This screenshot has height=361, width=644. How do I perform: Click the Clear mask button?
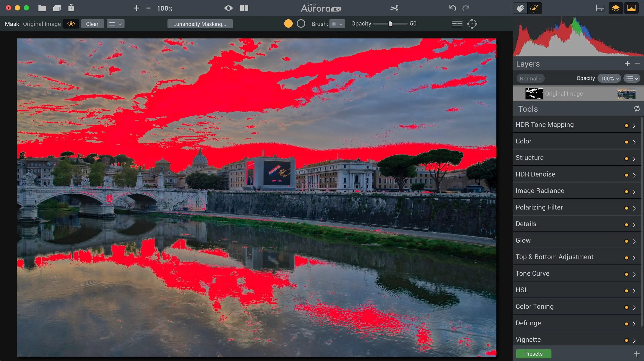click(92, 24)
